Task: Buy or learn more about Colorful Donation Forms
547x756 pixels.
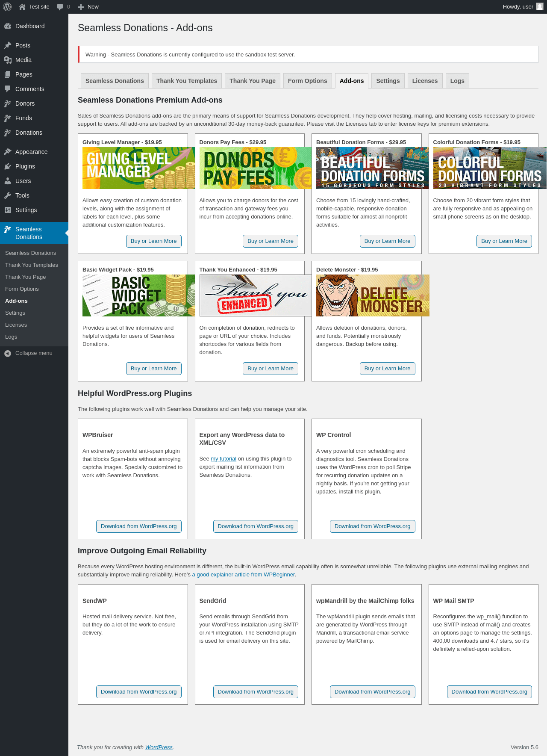Action: pos(504,241)
